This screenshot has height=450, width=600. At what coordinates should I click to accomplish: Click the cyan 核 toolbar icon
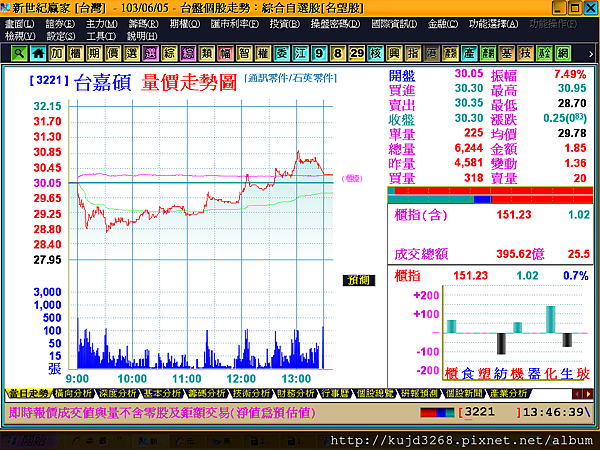click(x=376, y=53)
